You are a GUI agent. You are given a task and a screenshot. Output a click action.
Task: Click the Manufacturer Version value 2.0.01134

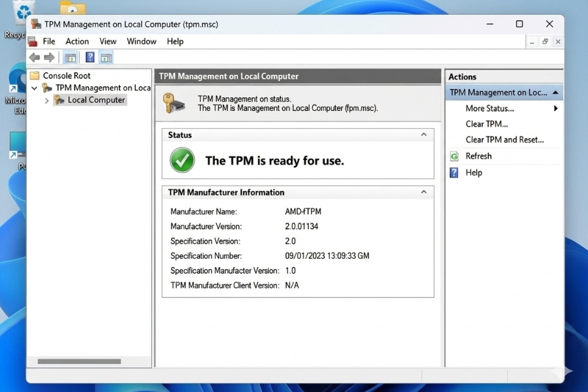click(301, 226)
